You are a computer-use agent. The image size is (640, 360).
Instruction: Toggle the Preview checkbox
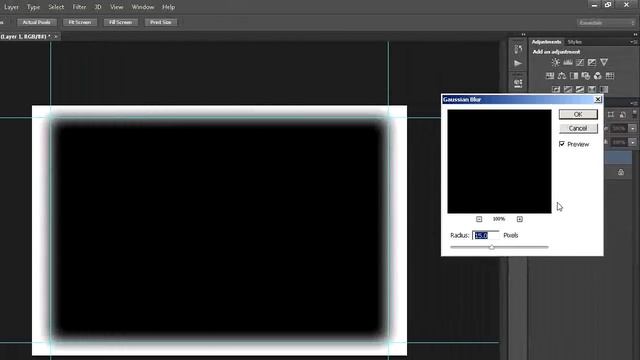[x=562, y=144]
